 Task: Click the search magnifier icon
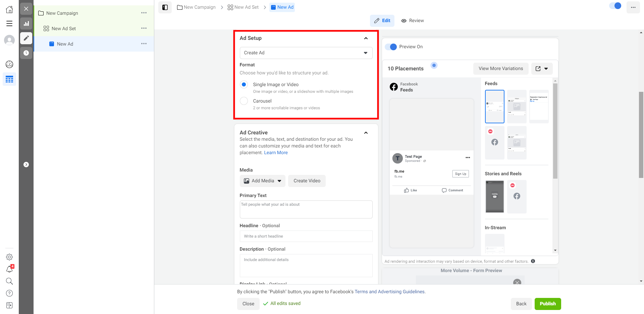9,281
